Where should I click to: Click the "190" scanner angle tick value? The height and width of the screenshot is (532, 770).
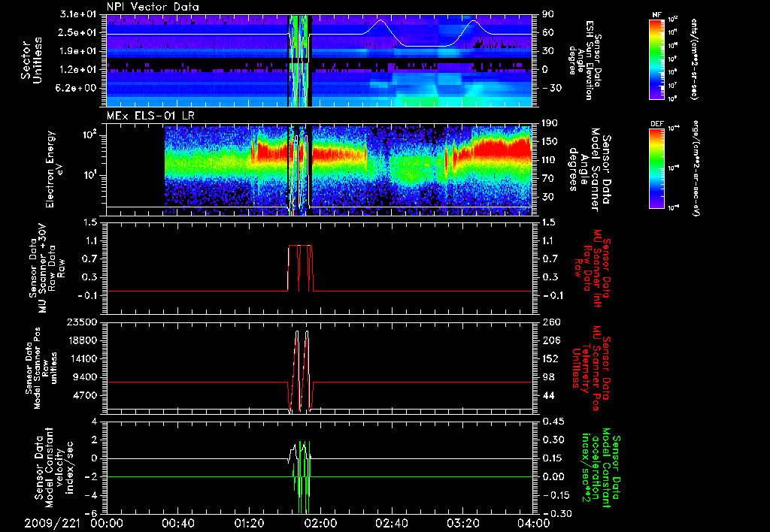point(550,123)
